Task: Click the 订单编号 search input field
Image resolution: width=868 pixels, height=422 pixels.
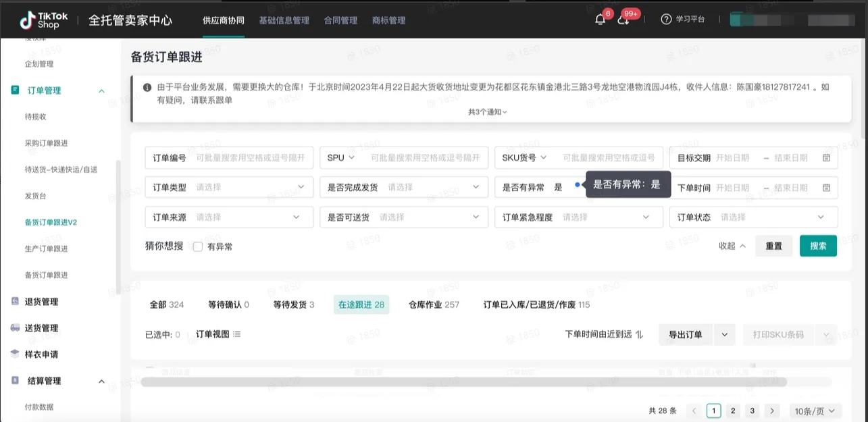Action: [x=251, y=158]
